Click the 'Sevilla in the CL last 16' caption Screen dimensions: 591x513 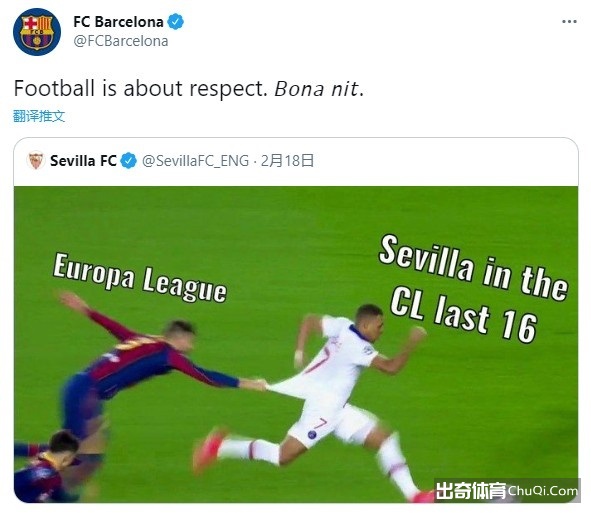[x=473, y=288]
